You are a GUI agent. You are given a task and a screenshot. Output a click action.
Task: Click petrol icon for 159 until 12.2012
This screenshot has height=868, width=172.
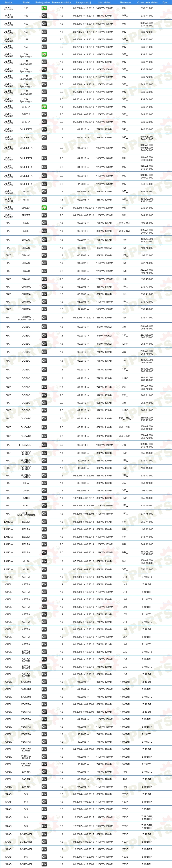[44, 8]
